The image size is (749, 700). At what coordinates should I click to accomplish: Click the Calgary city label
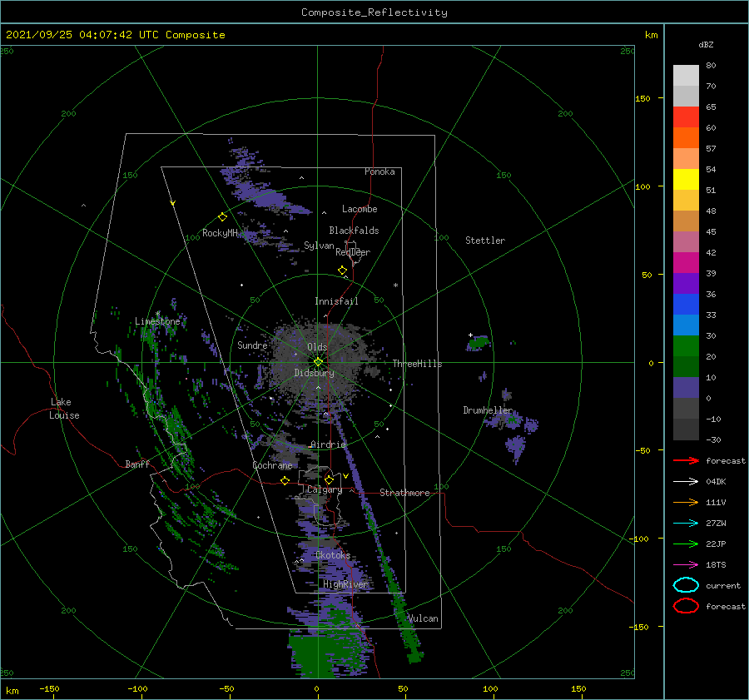[x=325, y=489]
